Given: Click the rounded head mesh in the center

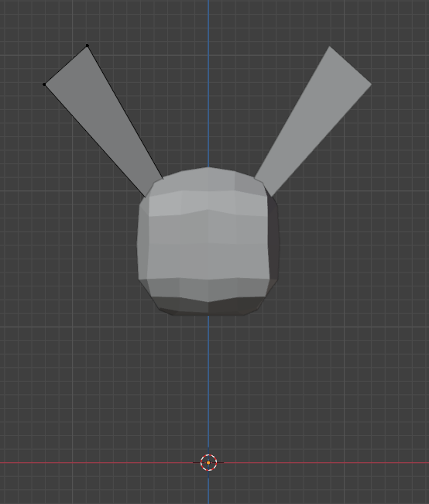Looking at the screenshot, I should coord(208,241).
